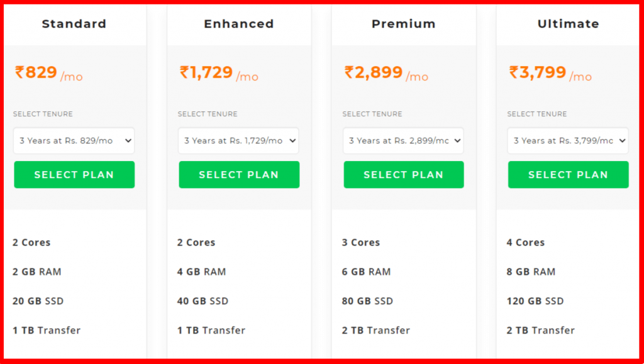Expand the Ultimate plan tenure dropdown
The image size is (644, 364).
[x=568, y=141]
